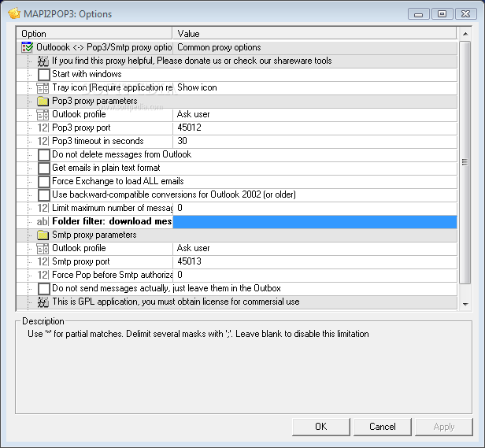Viewport: 485px width, 448px height.
Task: Click the list icon next to Tray icon
Action: pyautogui.click(x=43, y=88)
